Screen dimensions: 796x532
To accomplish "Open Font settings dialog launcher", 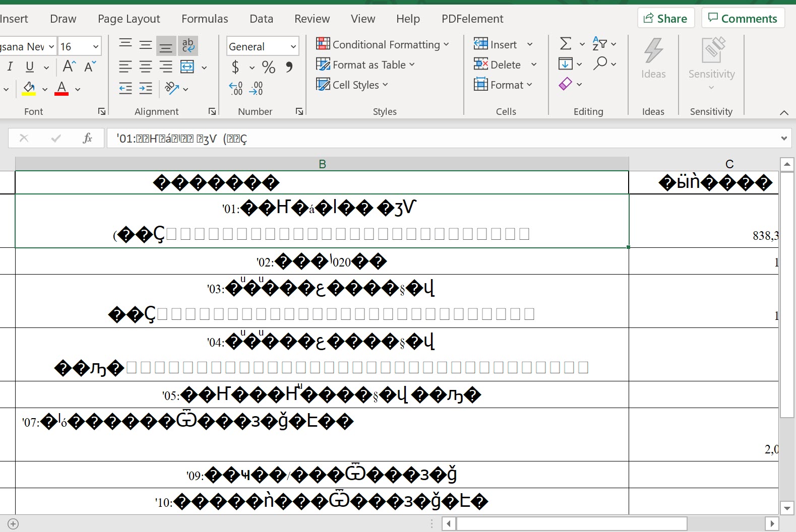I will coord(102,111).
